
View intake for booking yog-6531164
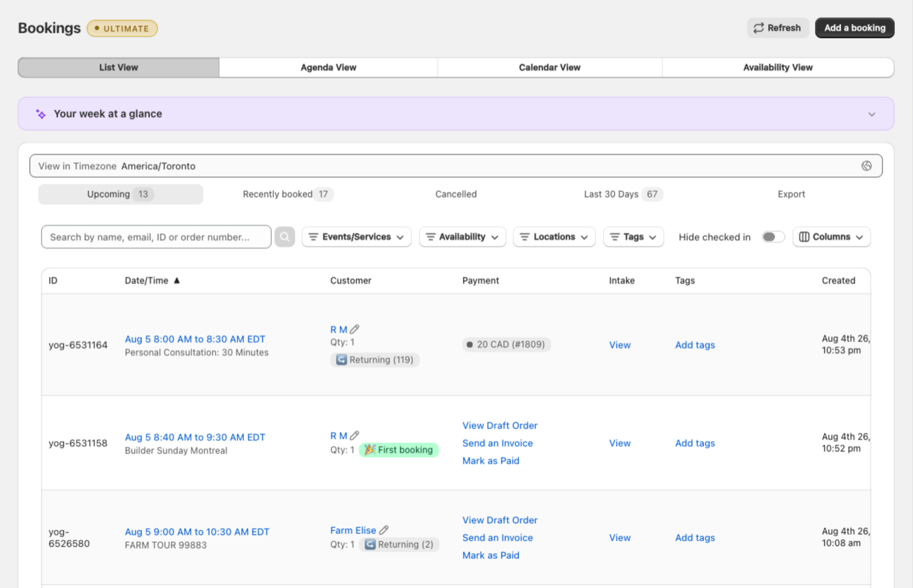coord(620,345)
